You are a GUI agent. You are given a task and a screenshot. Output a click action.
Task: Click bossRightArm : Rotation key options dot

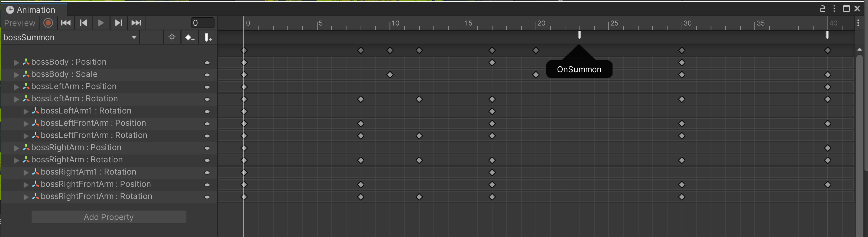pos(207,160)
